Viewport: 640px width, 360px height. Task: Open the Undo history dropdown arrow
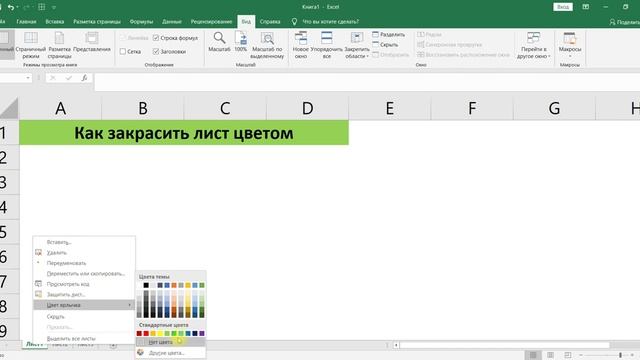click(x=18, y=7)
